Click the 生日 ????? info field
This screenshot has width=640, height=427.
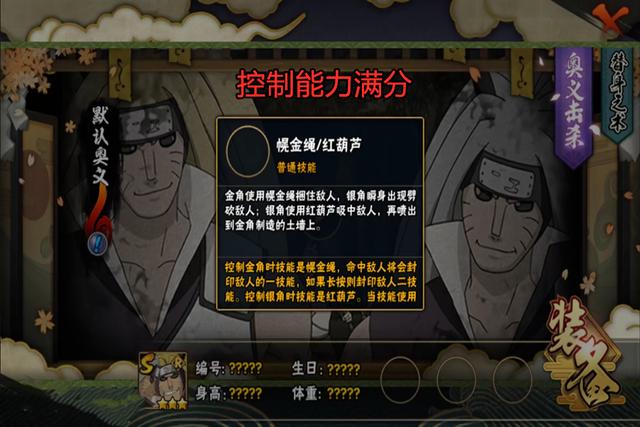(x=326, y=369)
